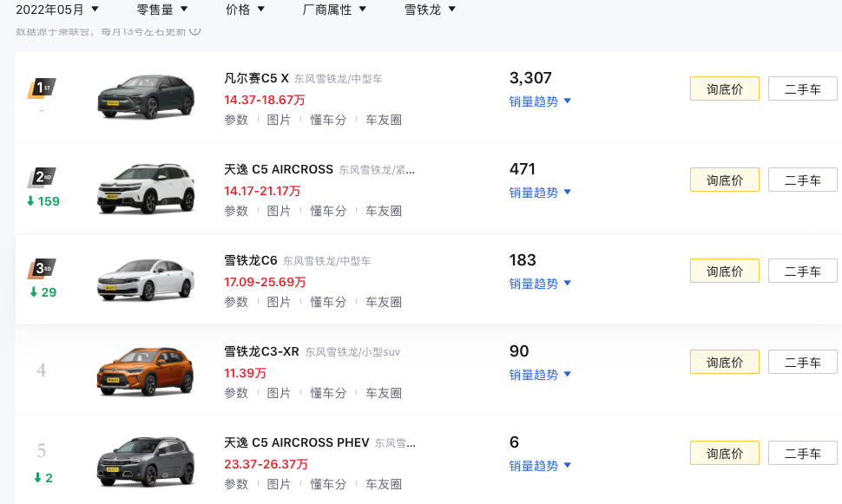Open 懂车分 link for 雪铁龙C6

point(328,302)
